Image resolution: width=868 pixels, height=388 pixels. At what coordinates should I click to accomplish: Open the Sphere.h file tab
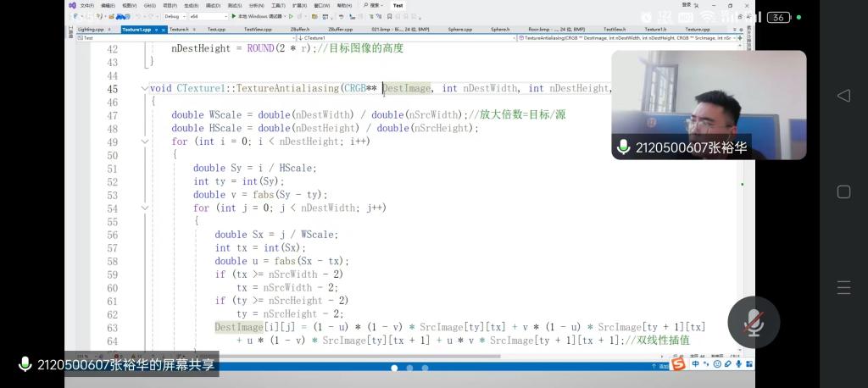[501, 30]
